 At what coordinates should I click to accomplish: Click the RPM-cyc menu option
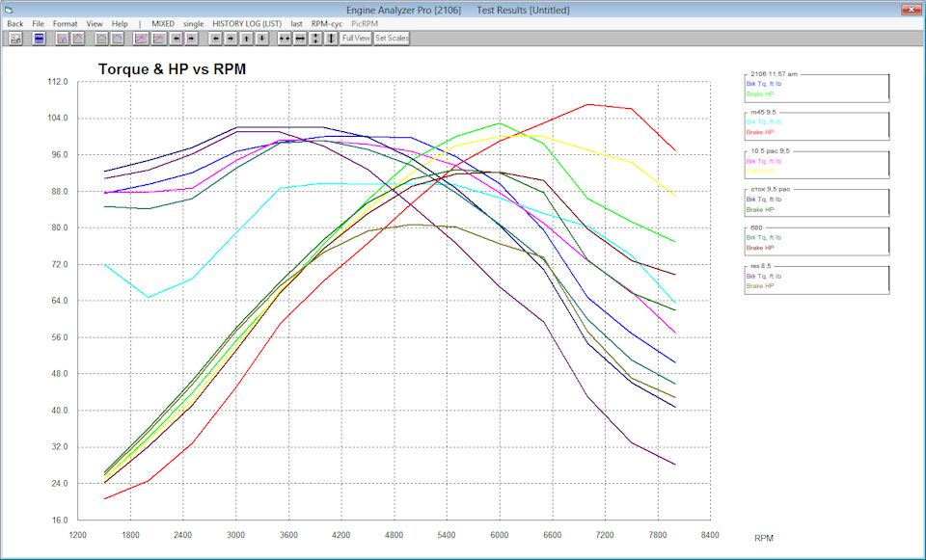pyautogui.click(x=327, y=23)
